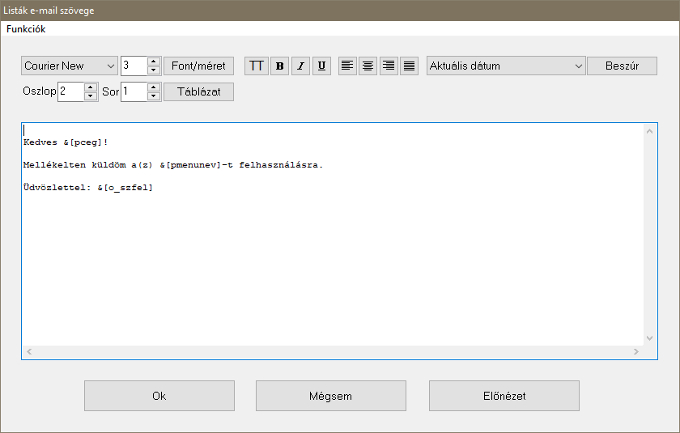Toggle underline formatting
Viewport: 680px width, 433px height.
point(321,66)
